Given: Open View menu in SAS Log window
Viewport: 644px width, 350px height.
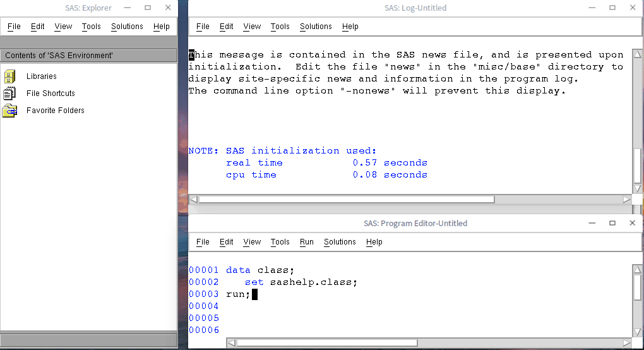Looking at the screenshot, I should tap(252, 27).
